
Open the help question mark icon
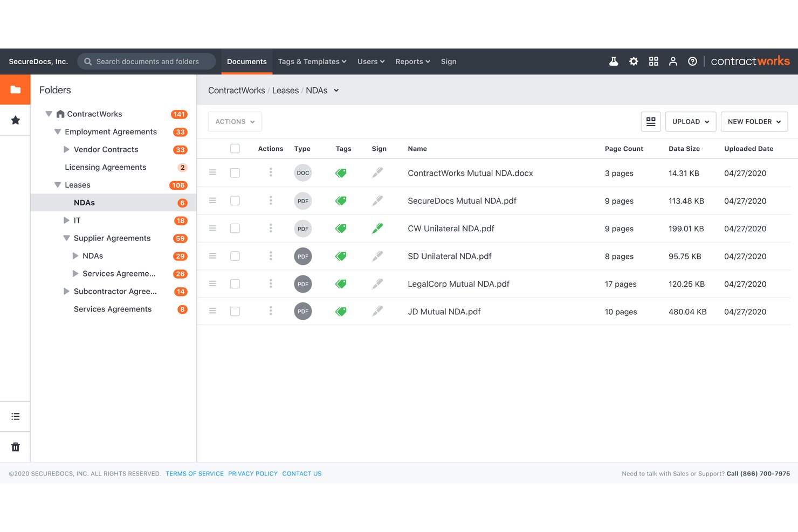[x=692, y=61]
